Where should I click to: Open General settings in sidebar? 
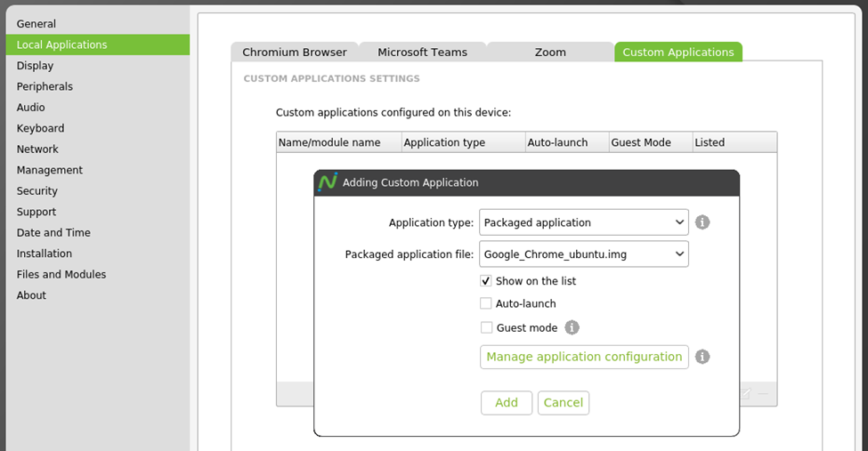[x=97, y=24]
